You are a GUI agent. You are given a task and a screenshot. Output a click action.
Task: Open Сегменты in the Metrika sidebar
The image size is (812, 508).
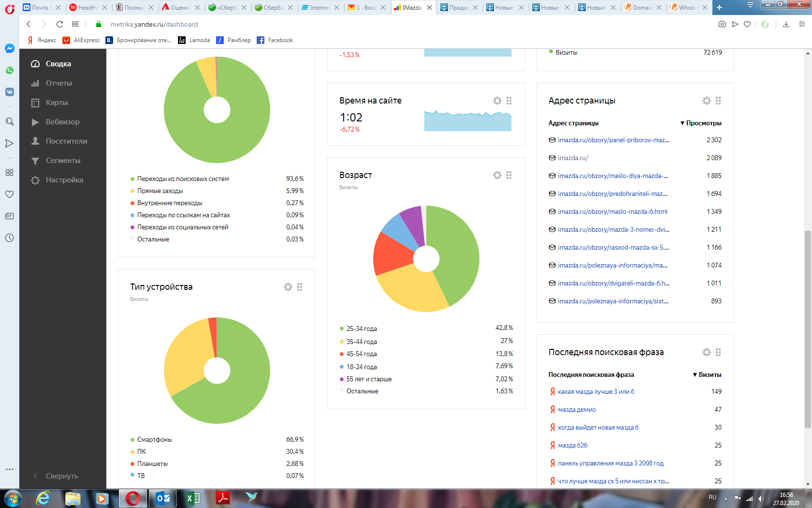click(x=63, y=161)
